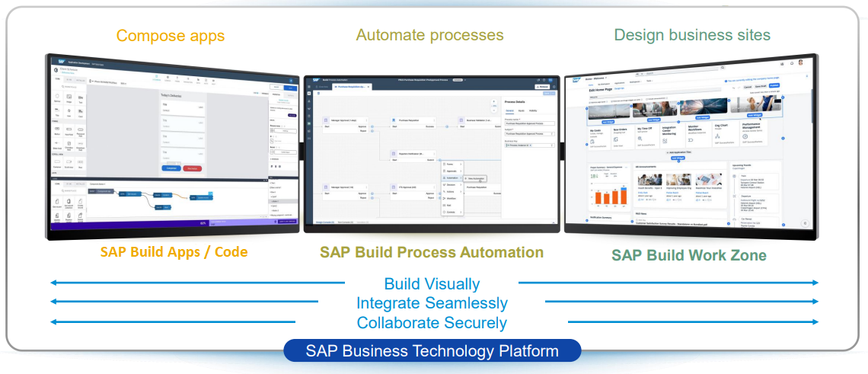Open Decision submenu in context menu

point(452,184)
